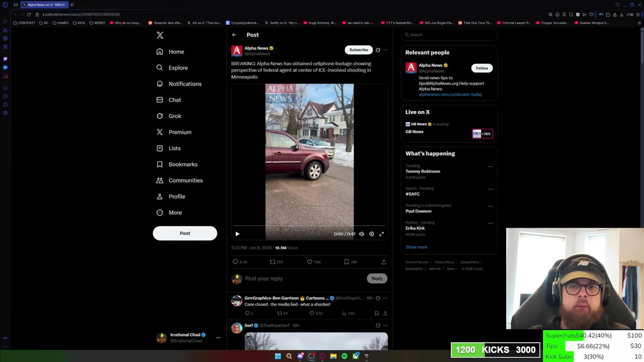
Task: Reply to the GrrrGraphics comment
Action: point(248,313)
